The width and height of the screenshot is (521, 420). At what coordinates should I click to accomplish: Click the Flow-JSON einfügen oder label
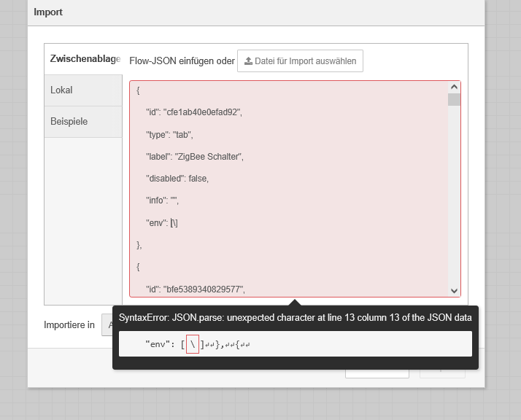pos(181,61)
